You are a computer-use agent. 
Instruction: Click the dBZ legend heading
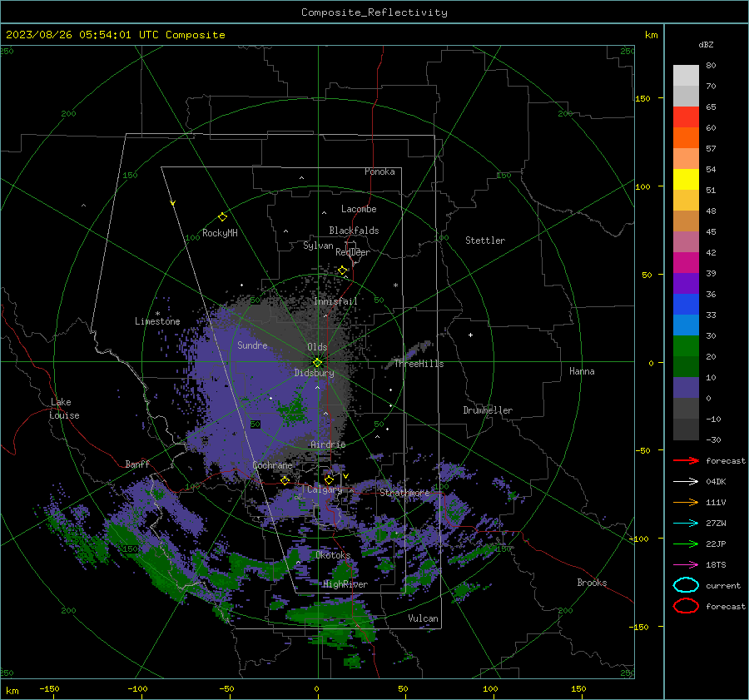(706, 44)
